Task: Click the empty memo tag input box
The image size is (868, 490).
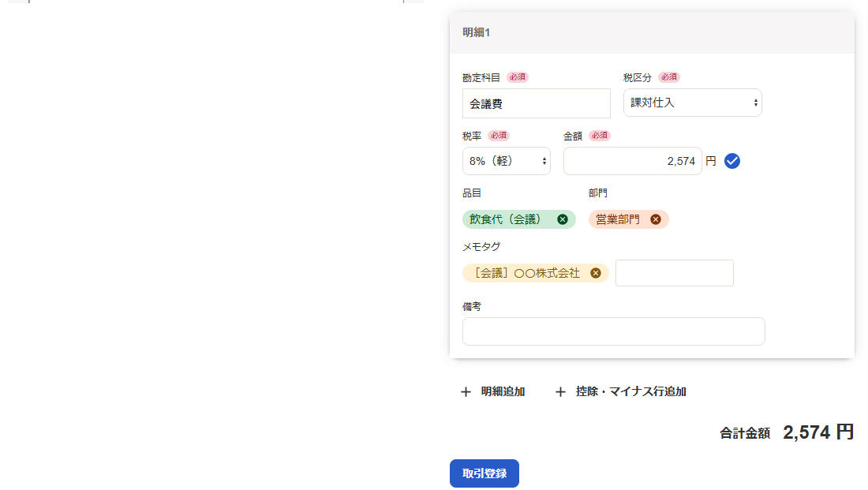Action: pos(674,273)
